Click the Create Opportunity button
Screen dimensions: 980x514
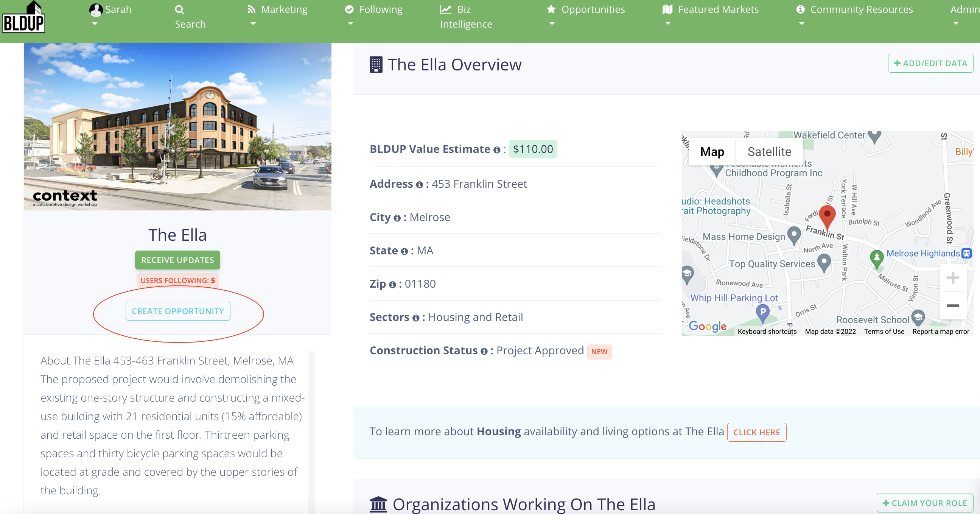coord(178,311)
